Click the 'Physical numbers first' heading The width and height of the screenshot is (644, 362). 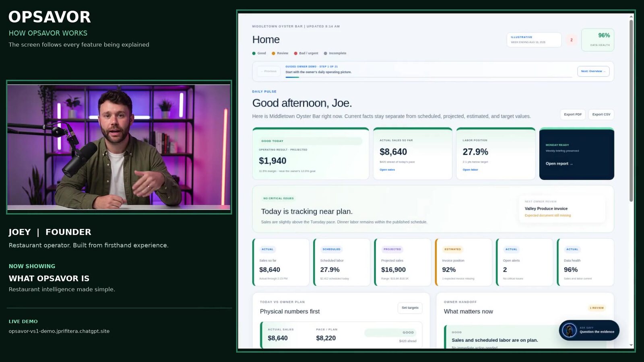(x=290, y=311)
